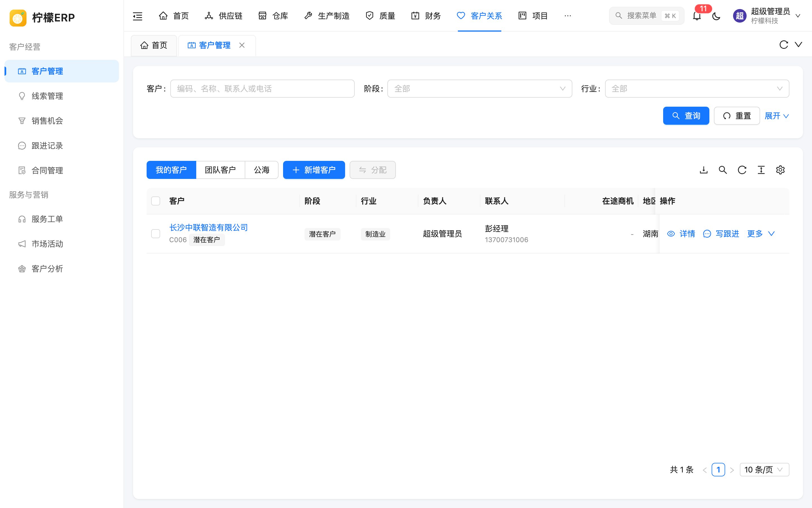Screen dimensions: 812x508
Task: Toggle dark mode moon icon
Action: (x=716, y=16)
